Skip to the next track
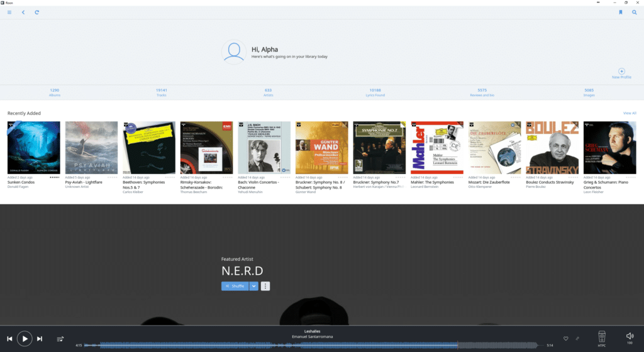Viewport: 644px width, 352px height. point(40,338)
